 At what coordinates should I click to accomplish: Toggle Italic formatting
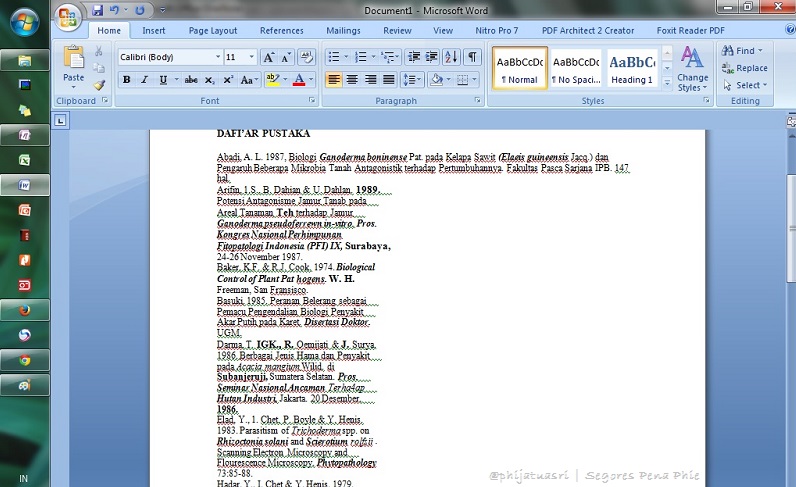click(x=144, y=80)
